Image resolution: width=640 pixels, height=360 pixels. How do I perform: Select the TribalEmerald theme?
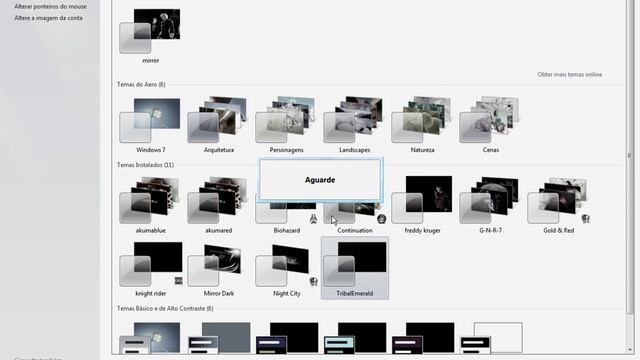tap(354, 268)
